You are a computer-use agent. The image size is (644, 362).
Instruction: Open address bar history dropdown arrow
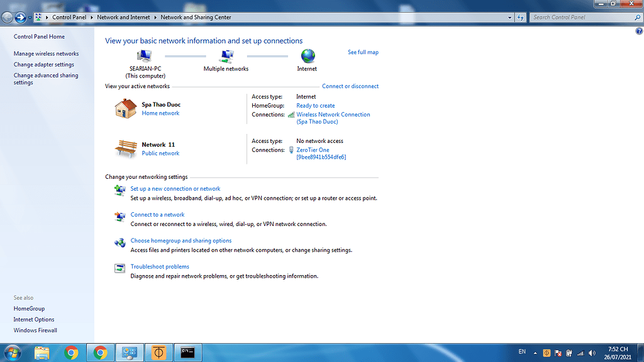tap(510, 18)
